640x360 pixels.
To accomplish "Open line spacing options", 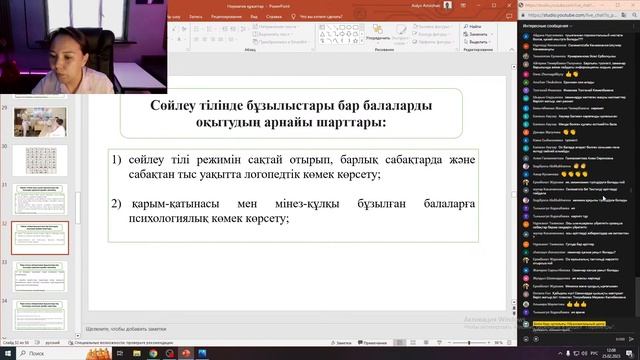I will (x=243, y=29).
